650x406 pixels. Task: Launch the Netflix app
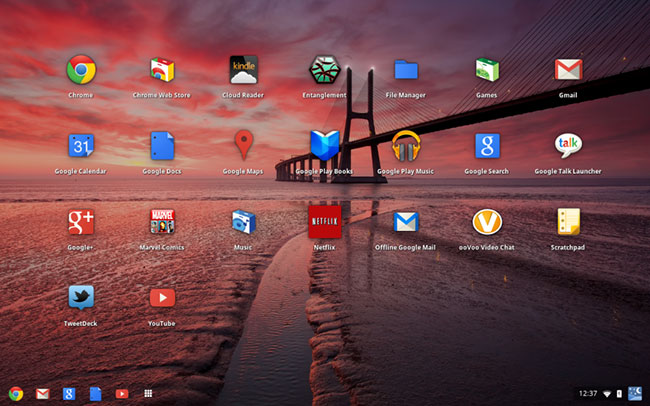click(x=325, y=221)
